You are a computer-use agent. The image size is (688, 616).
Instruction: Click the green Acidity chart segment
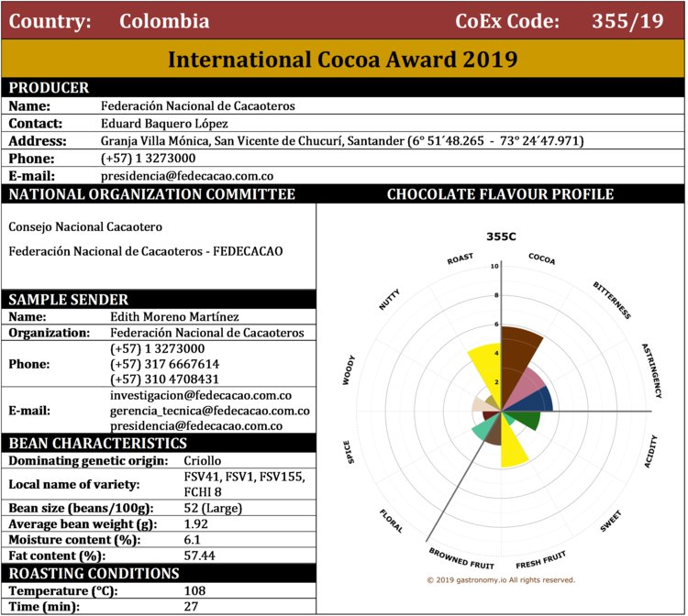[x=525, y=422]
